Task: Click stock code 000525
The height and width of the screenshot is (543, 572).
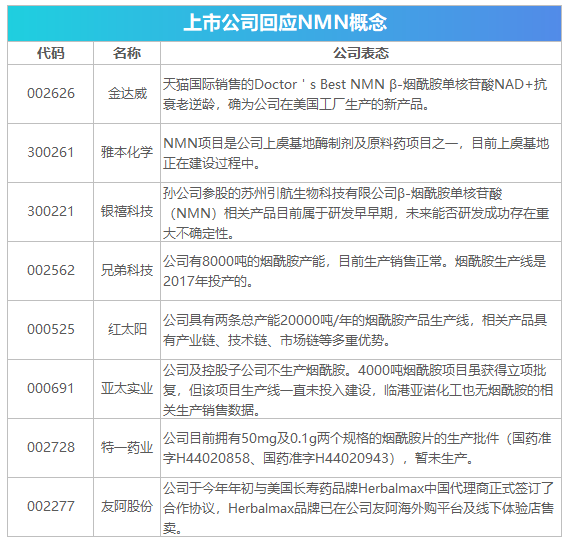Action: click(x=51, y=330)
